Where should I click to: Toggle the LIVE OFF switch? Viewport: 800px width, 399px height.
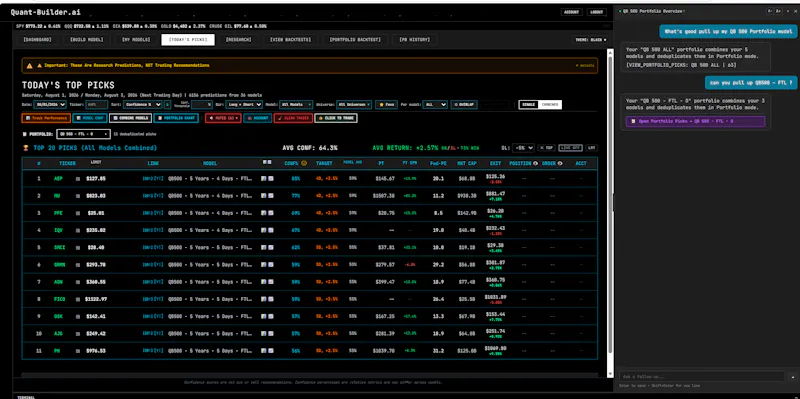[570, 147]
